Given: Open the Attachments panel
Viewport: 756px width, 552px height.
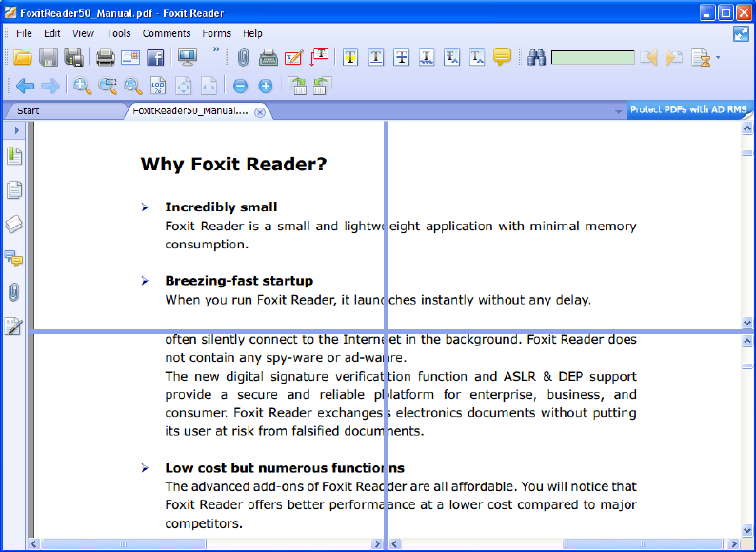Looking at the screenshot, I should tap(14, 292).
